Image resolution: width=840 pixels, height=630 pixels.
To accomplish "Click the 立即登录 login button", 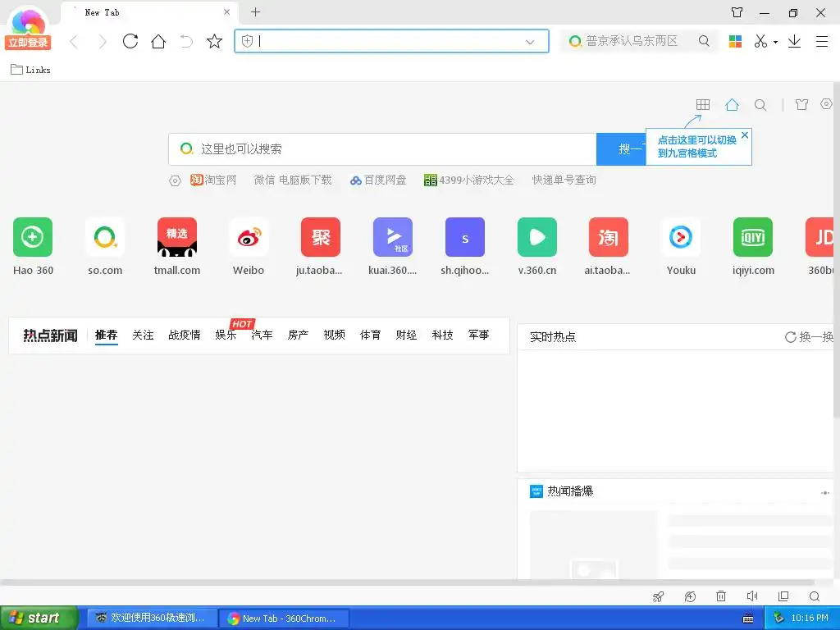I will pos(28,43).
